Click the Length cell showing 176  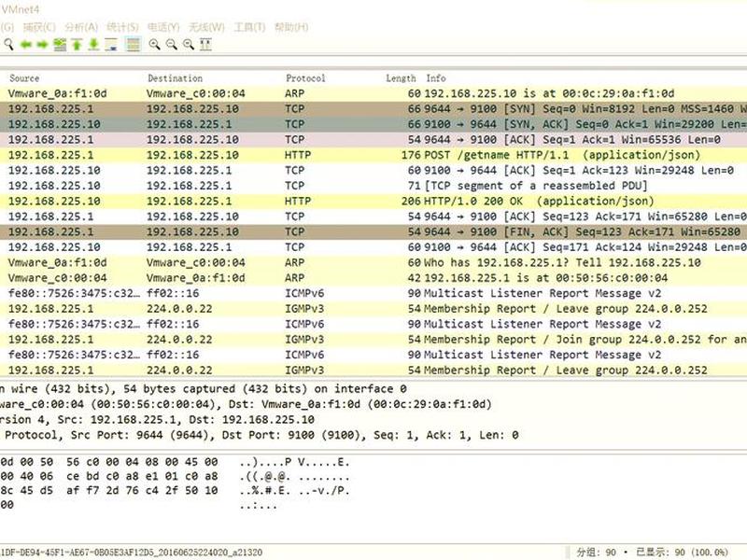(411, 155)
